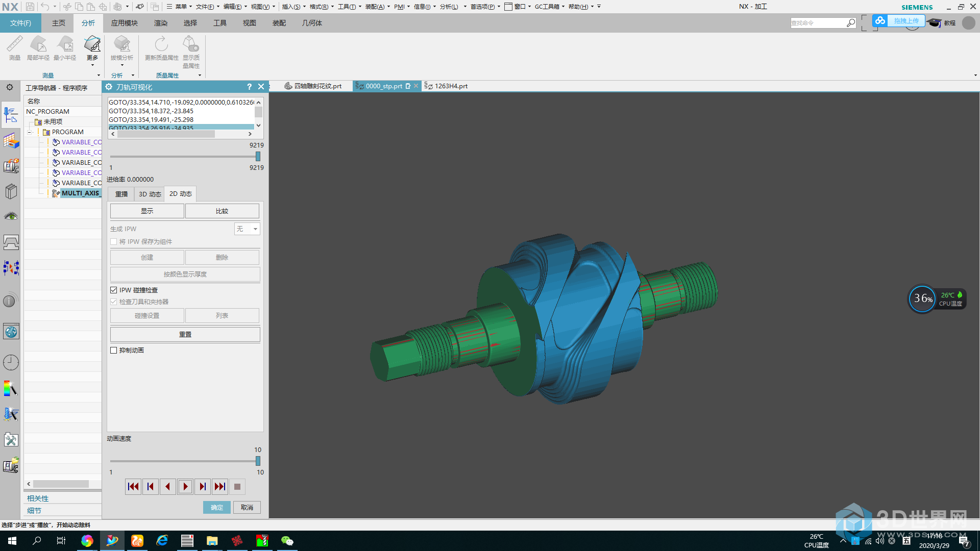Click the 动画速度 slider handle

(258, 461)
